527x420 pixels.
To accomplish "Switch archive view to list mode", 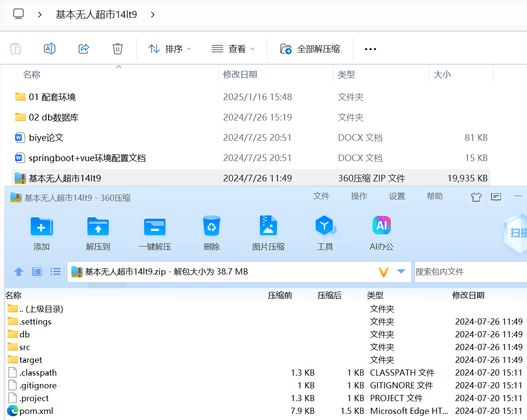I will (x=55, y=272).
